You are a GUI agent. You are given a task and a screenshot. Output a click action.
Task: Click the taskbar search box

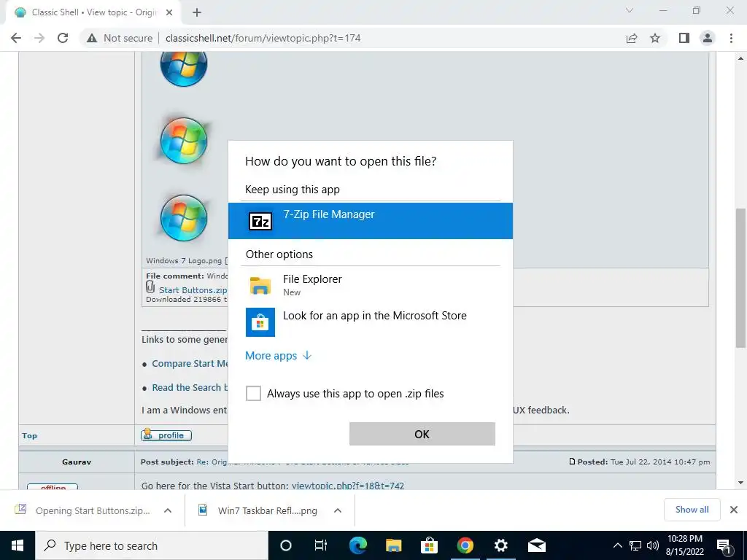pyautogui.click(x=152, y=545)
